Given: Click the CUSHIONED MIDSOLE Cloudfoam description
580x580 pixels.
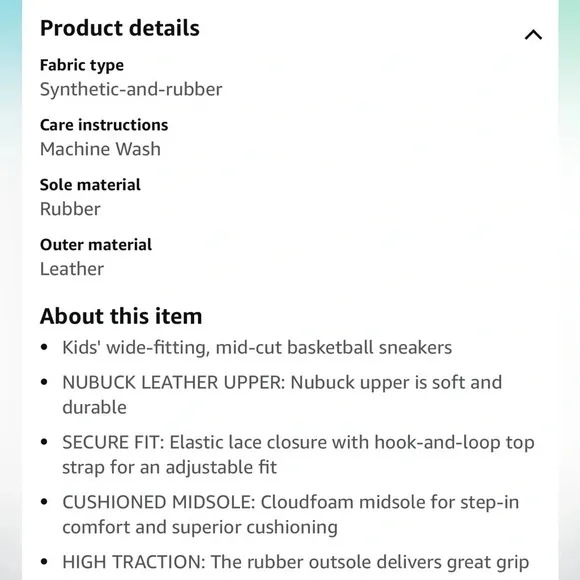Looking at the screenshot, I should 291,514.
